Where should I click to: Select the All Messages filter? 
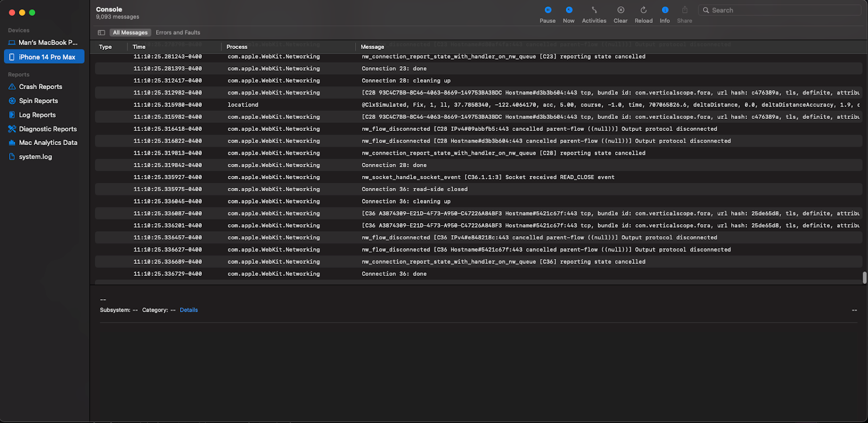click(130, 33)
